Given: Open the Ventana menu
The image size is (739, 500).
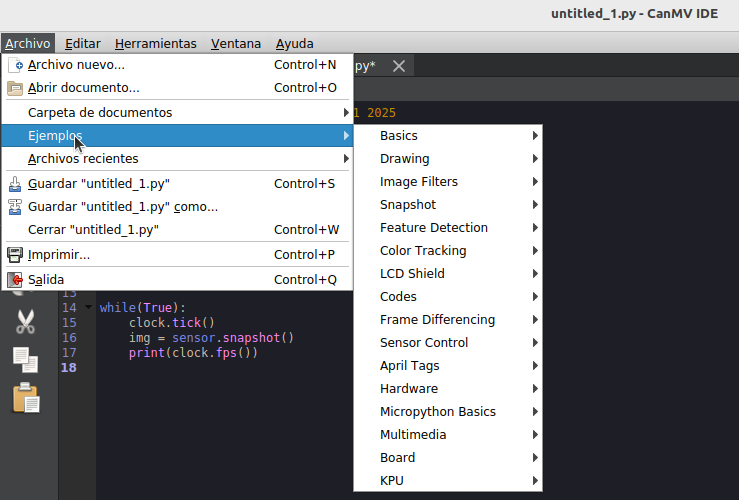Looking at the screenshot, I should pyautogui.click(x=236, y=43).
